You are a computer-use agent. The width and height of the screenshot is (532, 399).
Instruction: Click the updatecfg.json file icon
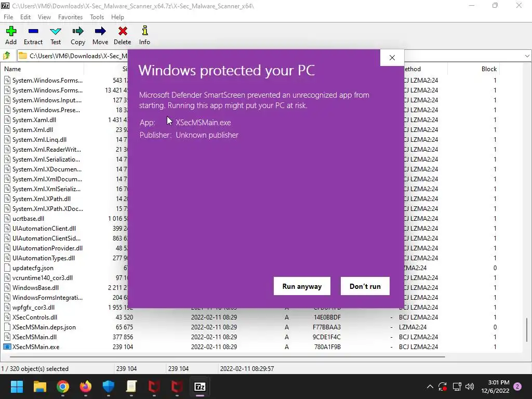[7, 268]
